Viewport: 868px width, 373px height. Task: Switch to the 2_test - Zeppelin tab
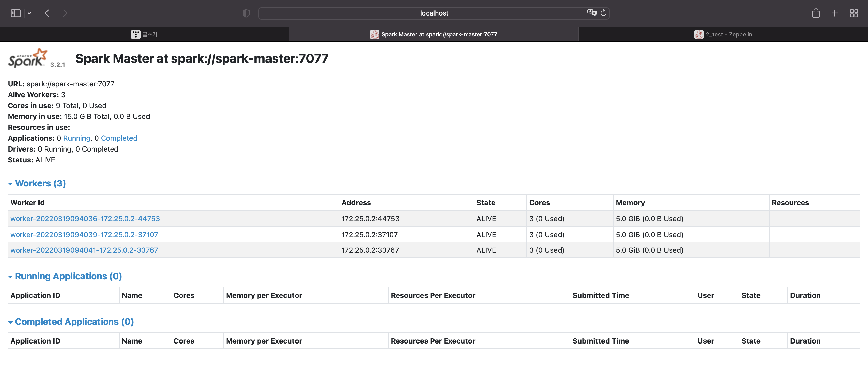723,34
